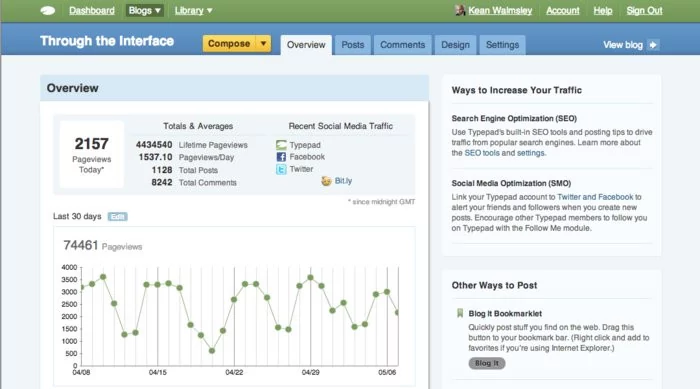This screenshot has height=389, width=700.
Task: Click the Bit.ly link
Action: (343, 181)
